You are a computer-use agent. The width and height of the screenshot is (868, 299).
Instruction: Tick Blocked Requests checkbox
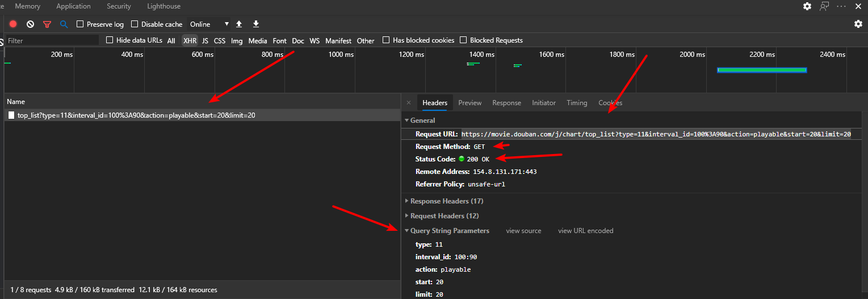[463, 40]
